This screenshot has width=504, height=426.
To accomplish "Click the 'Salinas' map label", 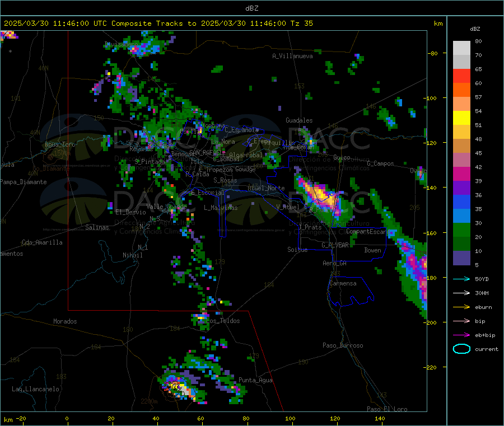I will click(97, 227).
